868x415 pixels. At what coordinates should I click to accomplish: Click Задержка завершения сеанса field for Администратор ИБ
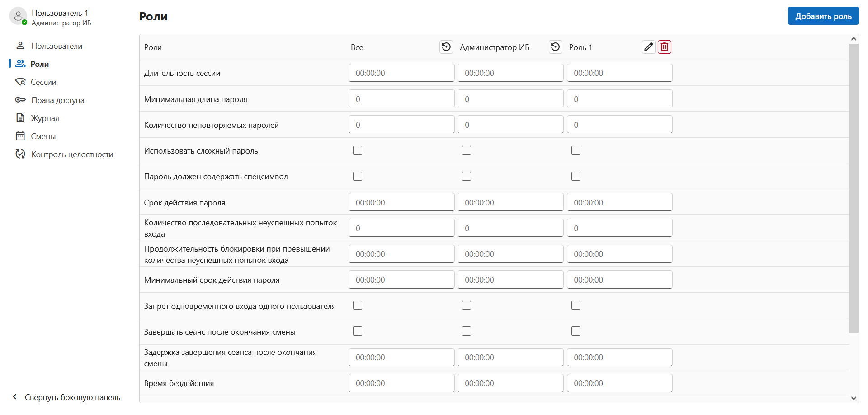pyautogui.click(x=510, y=357)
